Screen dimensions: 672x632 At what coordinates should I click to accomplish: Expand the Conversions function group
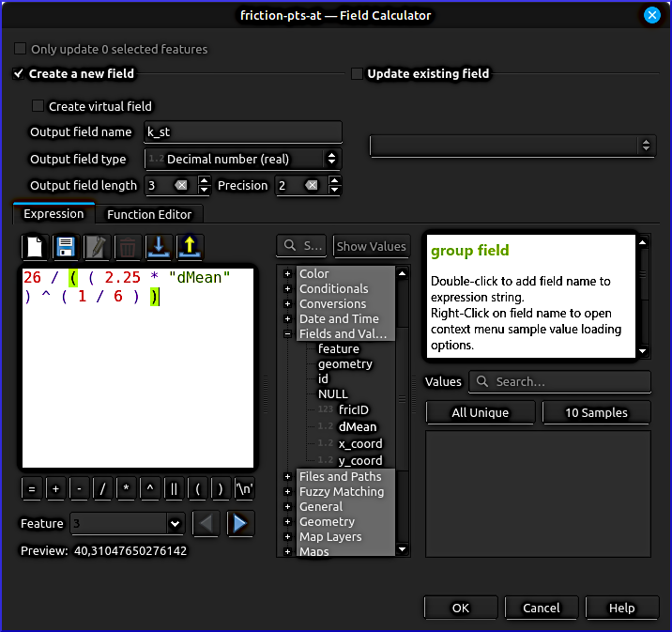287,303
